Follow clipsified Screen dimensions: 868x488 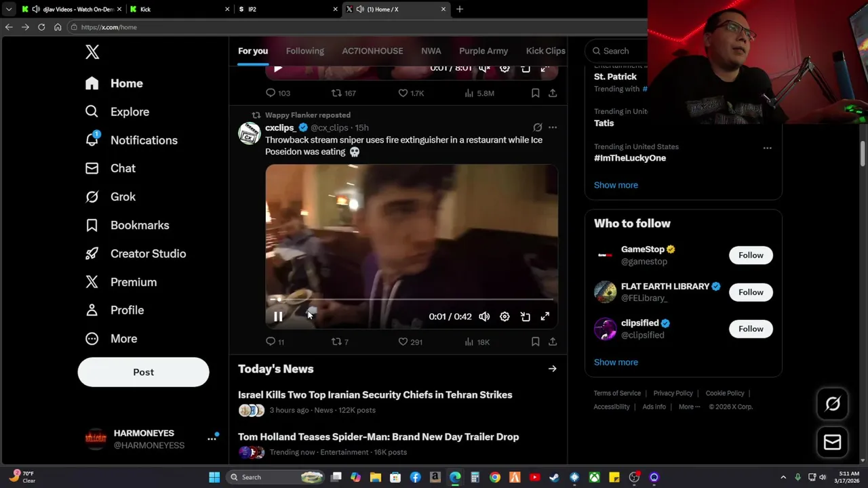tap(751, 329)
